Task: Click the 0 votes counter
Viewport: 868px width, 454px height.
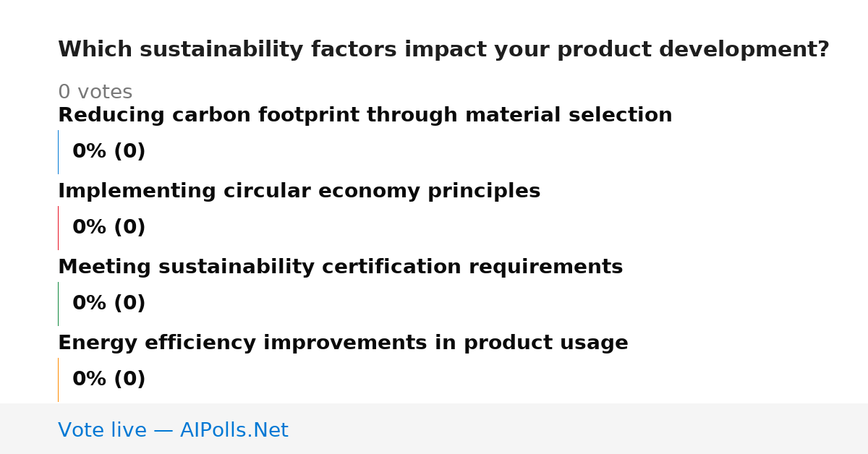Action: tap(95, 93)
